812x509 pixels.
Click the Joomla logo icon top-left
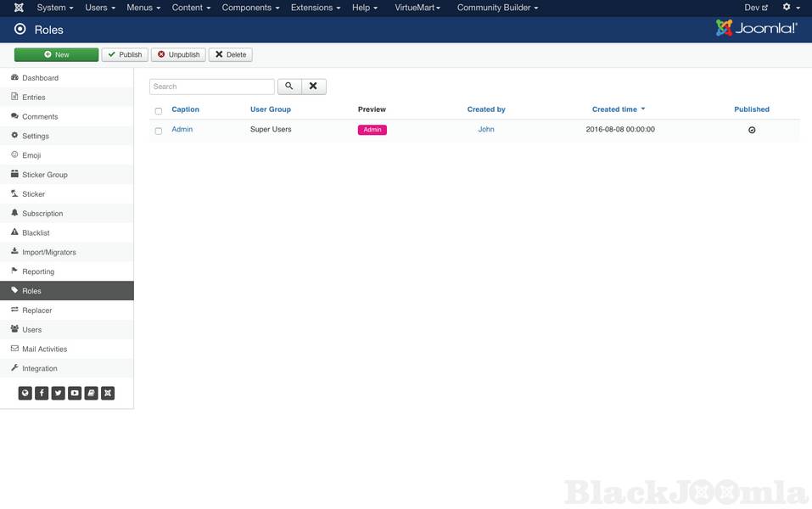19,8
